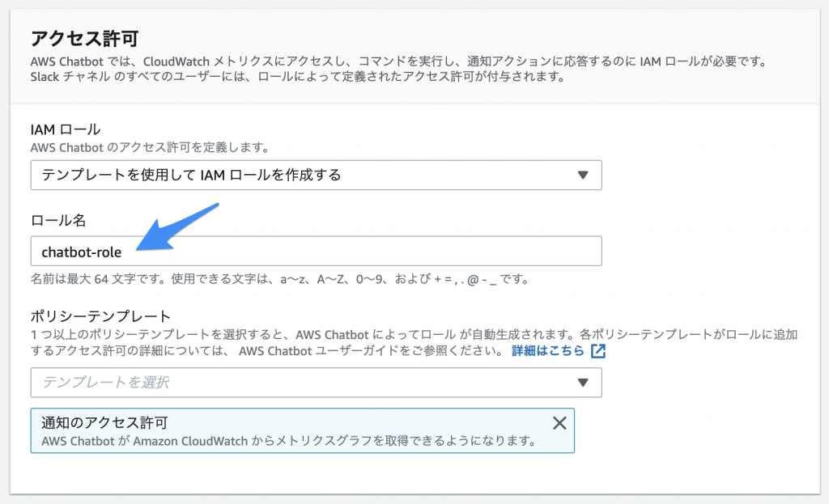829x504 pixels.
Task: Click the IAM ロール dropdown arrow
Action: click(x=583, y=175)
